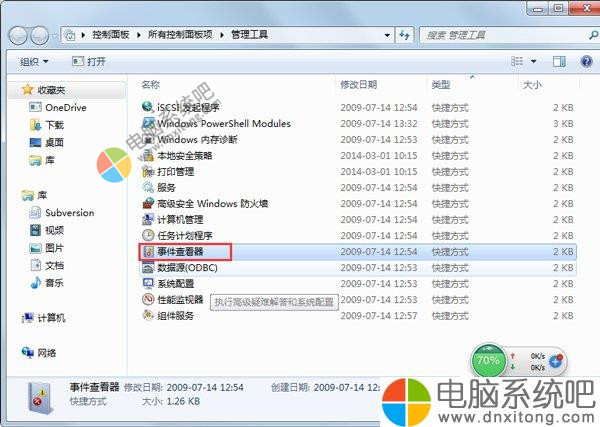Expand the arrow after 控制面板 in breadcrumb
This screenshot has width=600, height=427.
pyautogui.click(x=139, y=35)
